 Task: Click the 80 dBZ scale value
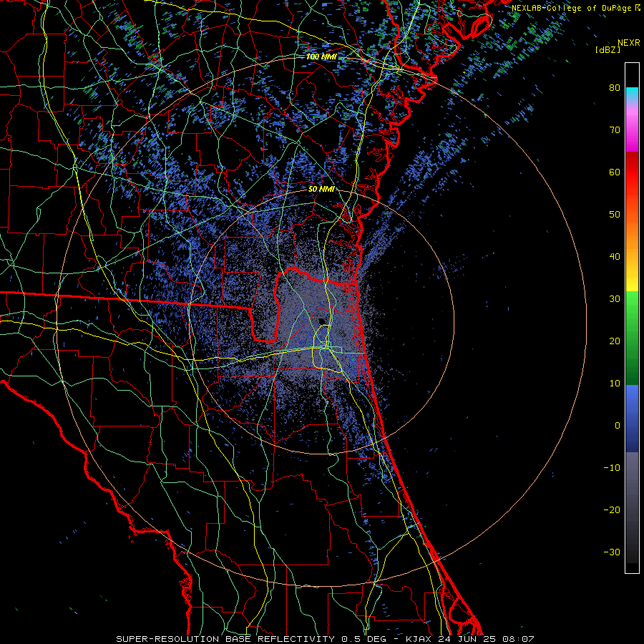coord(615,87)
